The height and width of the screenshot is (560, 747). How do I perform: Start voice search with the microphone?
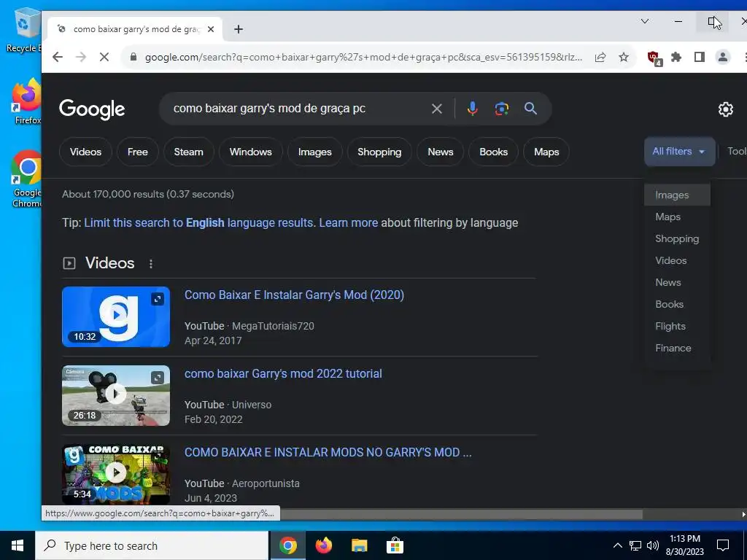pos(472,109)
